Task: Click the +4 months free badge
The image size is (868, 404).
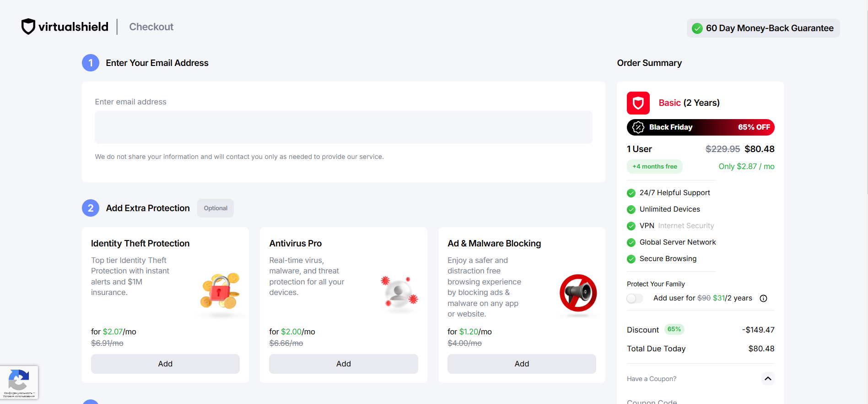Action: (654, 167)
